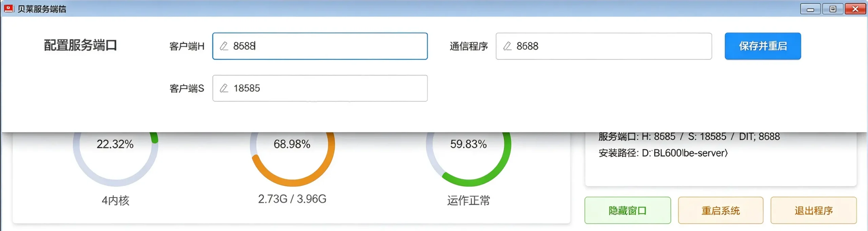Close the 贝莱服务端 window
Screen dimensions: 868x231
click(855, 9)
